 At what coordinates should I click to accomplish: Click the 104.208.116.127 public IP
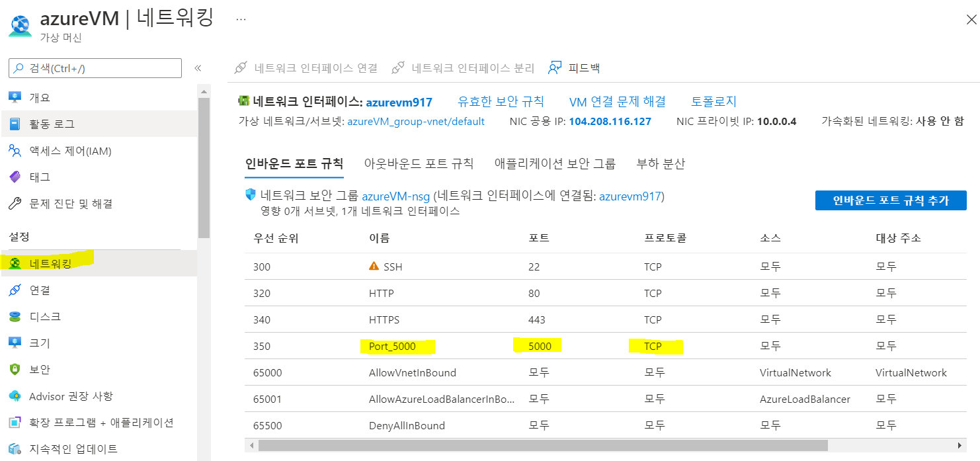coord(610,122)
